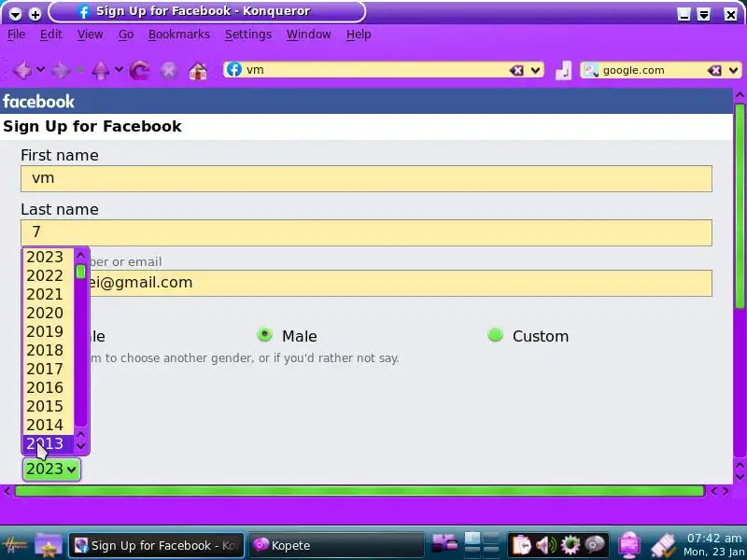Image resolution: width=747 pixels, height=560 pixels.
Task: Select the Male radio button
Action: point(265,335)
